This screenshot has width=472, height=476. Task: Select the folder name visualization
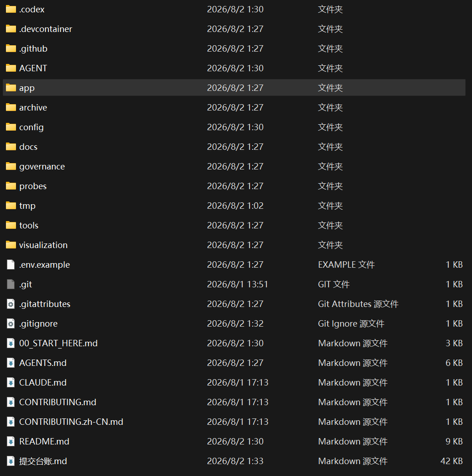tap(43, 245)
